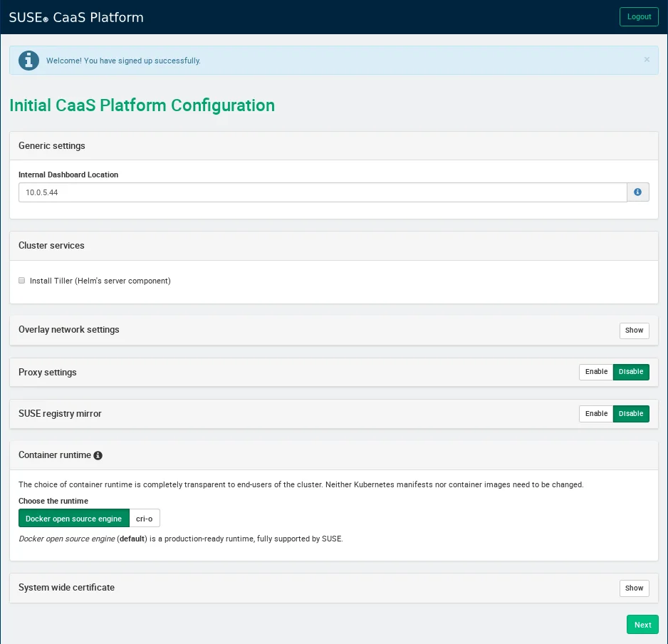Show Overlay network settings

point(634,331)
